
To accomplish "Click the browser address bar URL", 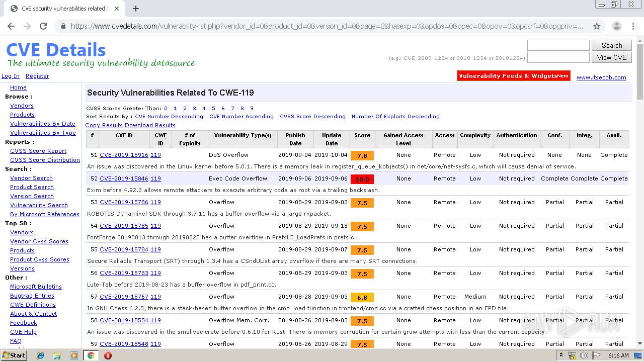I will pos(327,26).
